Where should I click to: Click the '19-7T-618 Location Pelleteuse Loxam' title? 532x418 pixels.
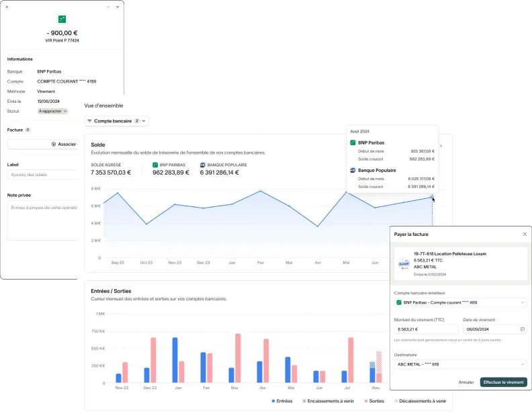pos(450,253)
